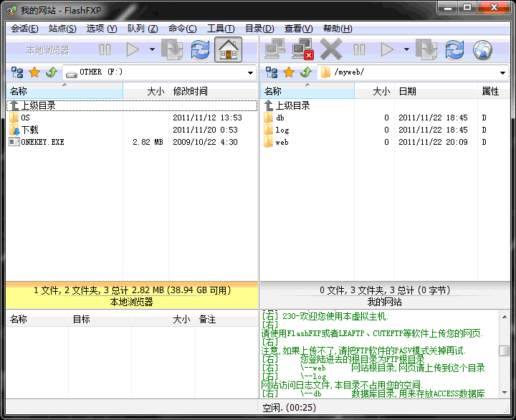
Task: Open the 会话(E) menu
Action: click(24, 29)
